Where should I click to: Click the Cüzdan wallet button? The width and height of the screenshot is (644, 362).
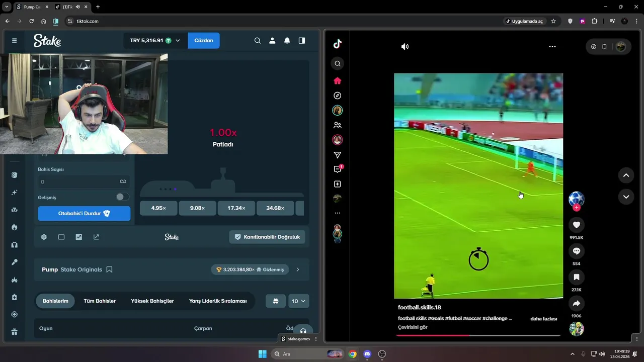(x=204, y=40)
